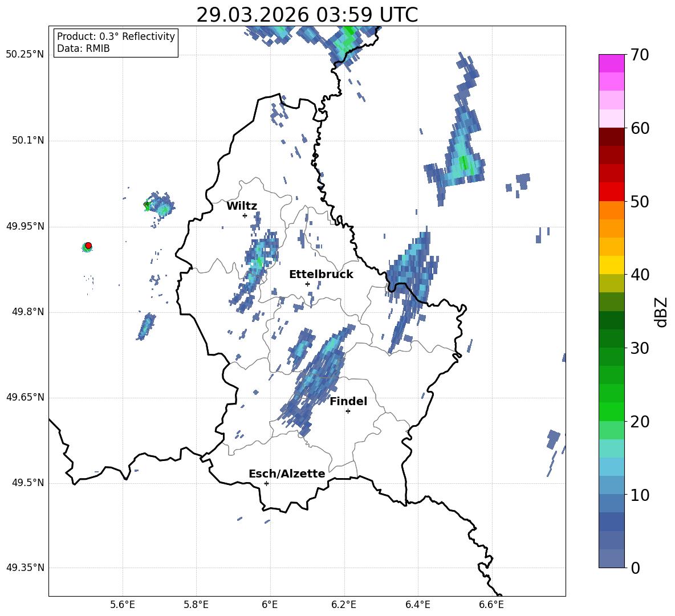Click the magenta swatch atop the colorbar

[x=611, y=63]
